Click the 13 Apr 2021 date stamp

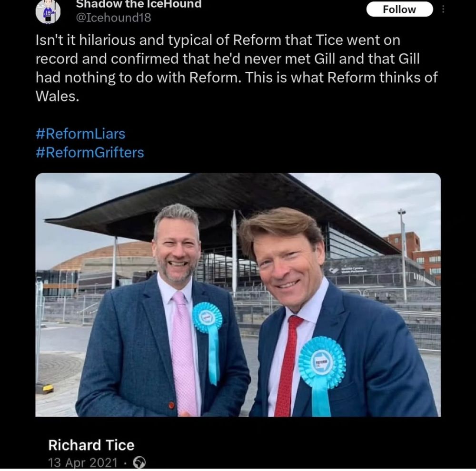pyautogui.click(x=82, y=463)
